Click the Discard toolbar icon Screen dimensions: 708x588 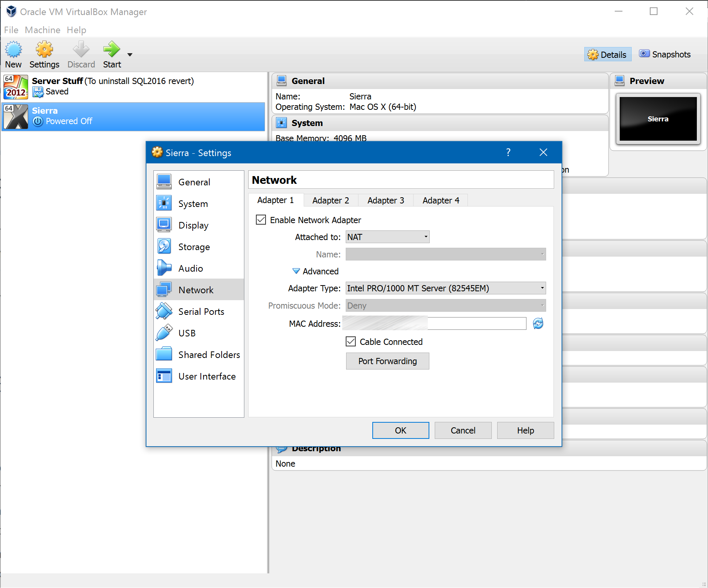pos(81,50)
